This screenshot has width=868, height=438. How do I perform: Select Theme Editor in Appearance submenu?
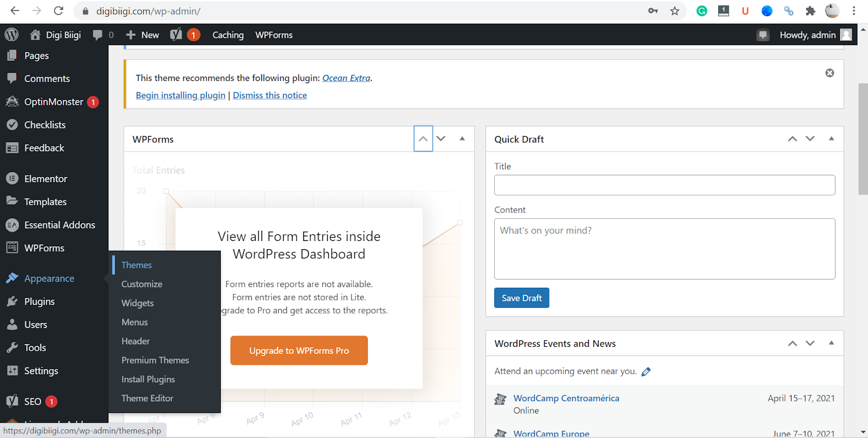147,398
